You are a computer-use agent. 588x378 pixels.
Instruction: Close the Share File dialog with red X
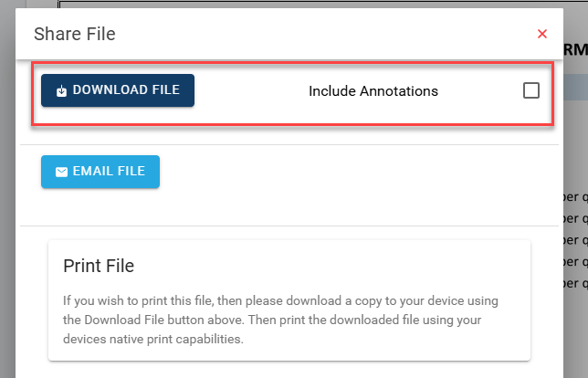pos(541,34)
